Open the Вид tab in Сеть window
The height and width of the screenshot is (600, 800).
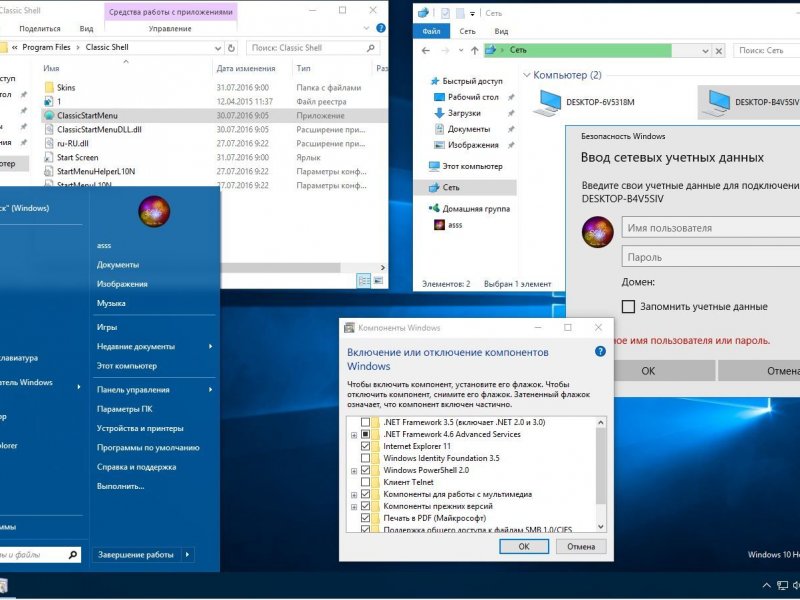point(501,31)
